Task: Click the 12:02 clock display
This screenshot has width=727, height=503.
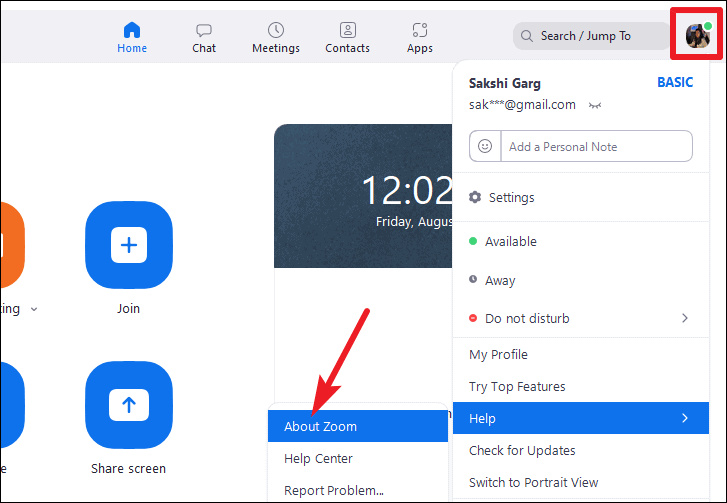Action: coord(407,190)
